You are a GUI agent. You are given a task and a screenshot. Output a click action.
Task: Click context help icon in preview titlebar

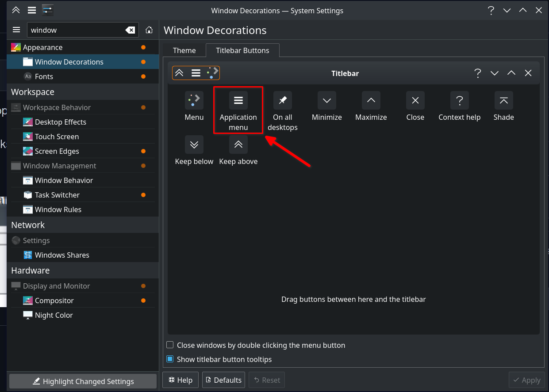[x=478, y=73]
